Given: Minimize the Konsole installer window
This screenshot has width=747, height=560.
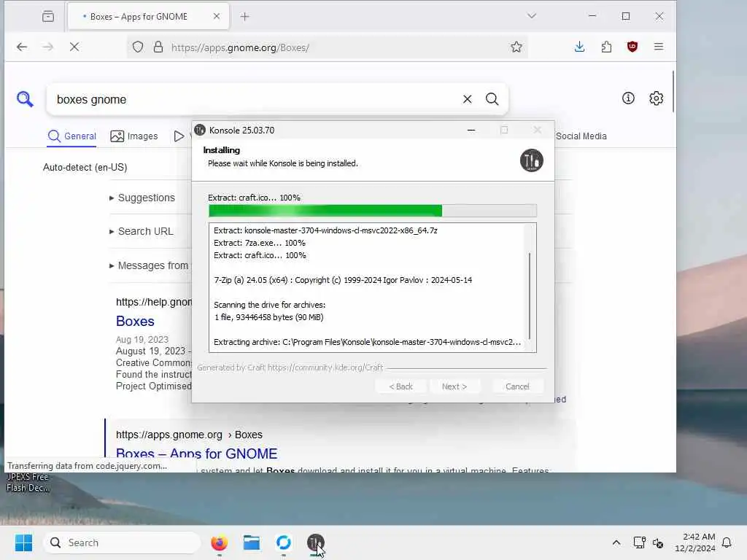Looking at the screenshot, I should point(471,130).
